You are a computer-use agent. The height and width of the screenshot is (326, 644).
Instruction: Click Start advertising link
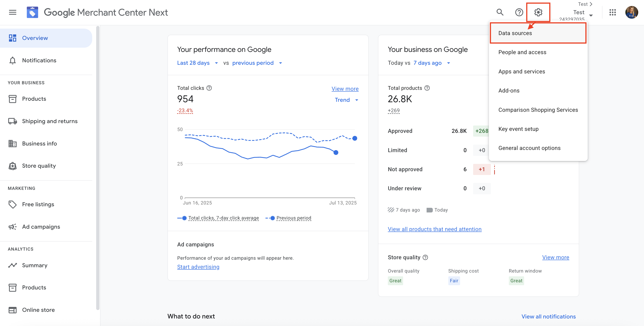(198, 267)
